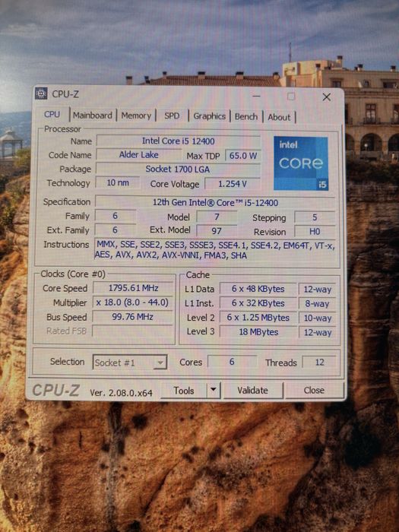Image resolution: width=399 pixels, height=532 pixels.
Task: Open the Bench tab
Action: [246, 117]
